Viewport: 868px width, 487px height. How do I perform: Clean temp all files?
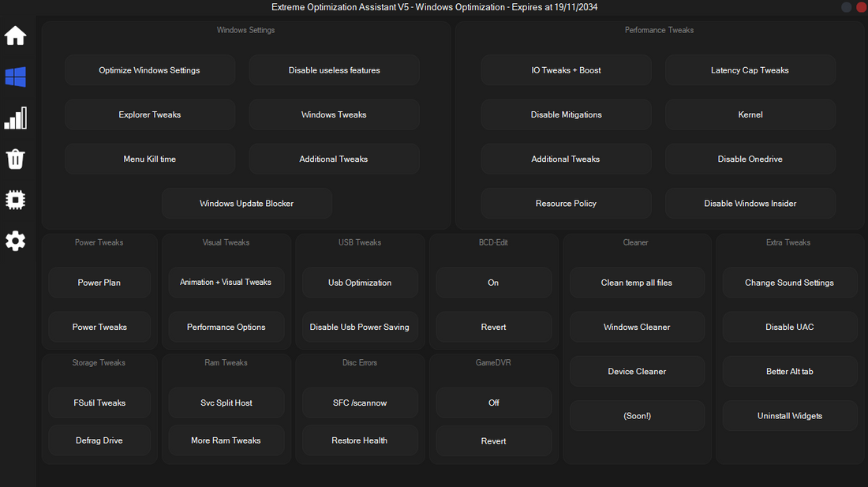coord(637,282)
